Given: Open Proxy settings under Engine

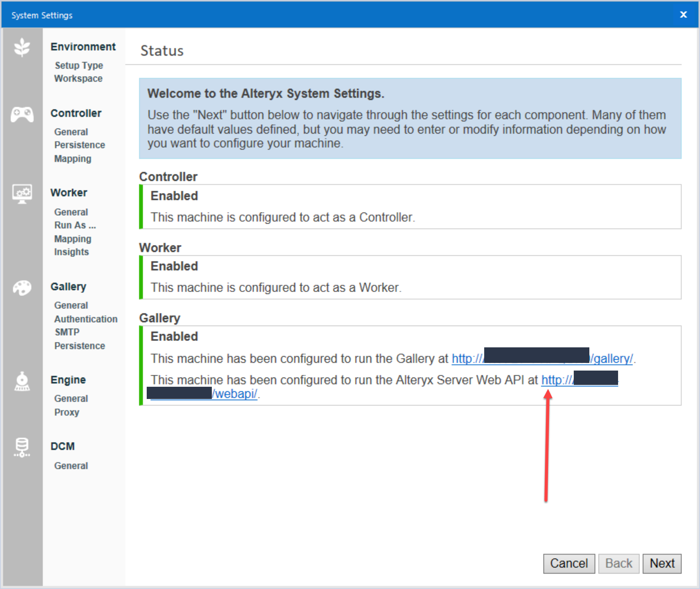Looking at the screenshot, I should click(x=67, y=412).
